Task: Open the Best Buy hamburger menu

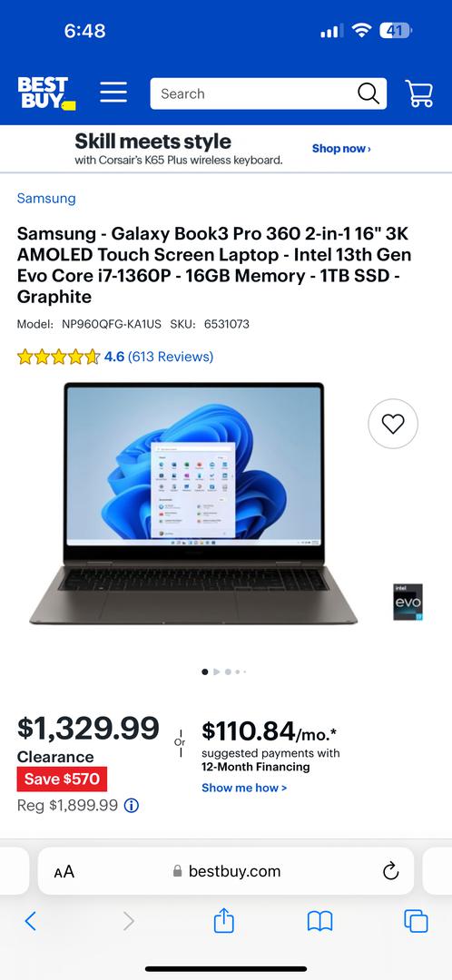Action: (x=113, y=93)
